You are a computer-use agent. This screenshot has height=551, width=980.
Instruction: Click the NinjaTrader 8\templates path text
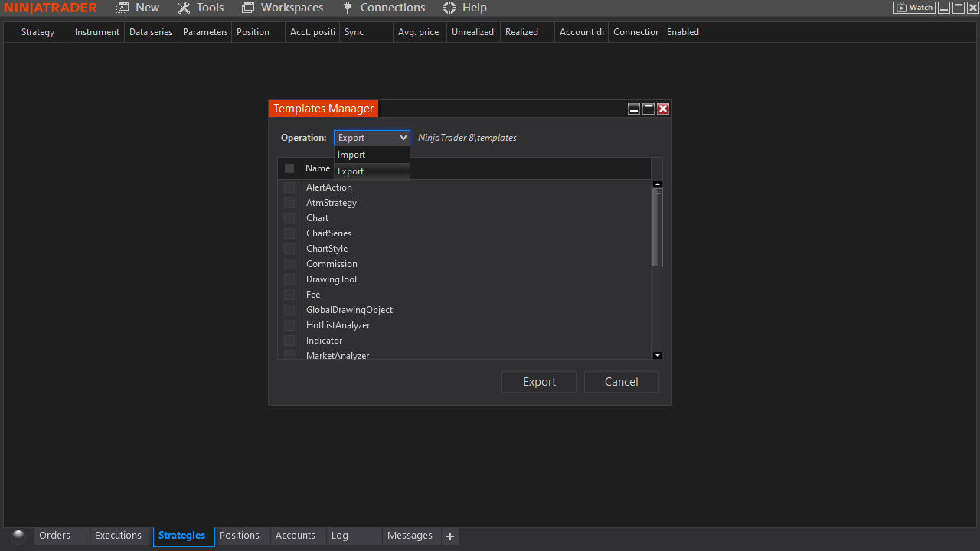tap(467, 138)
